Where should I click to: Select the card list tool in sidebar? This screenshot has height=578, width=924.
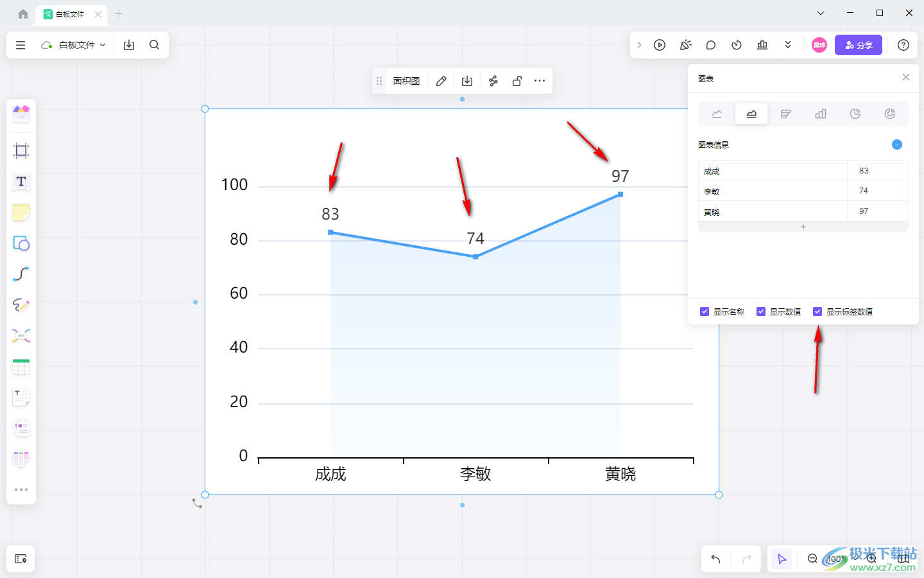[x=21, y=428]
